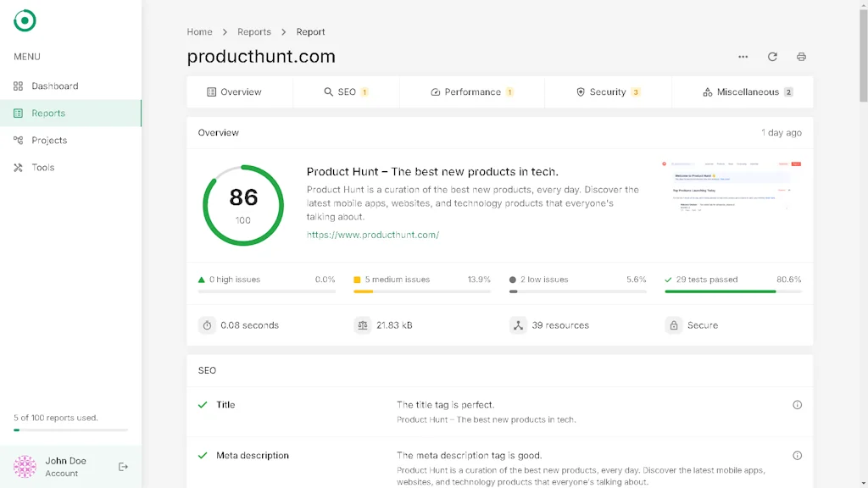868x488 pixels.
Task: Refresh the report with the reload icon
Action: [x=772, y=57]
